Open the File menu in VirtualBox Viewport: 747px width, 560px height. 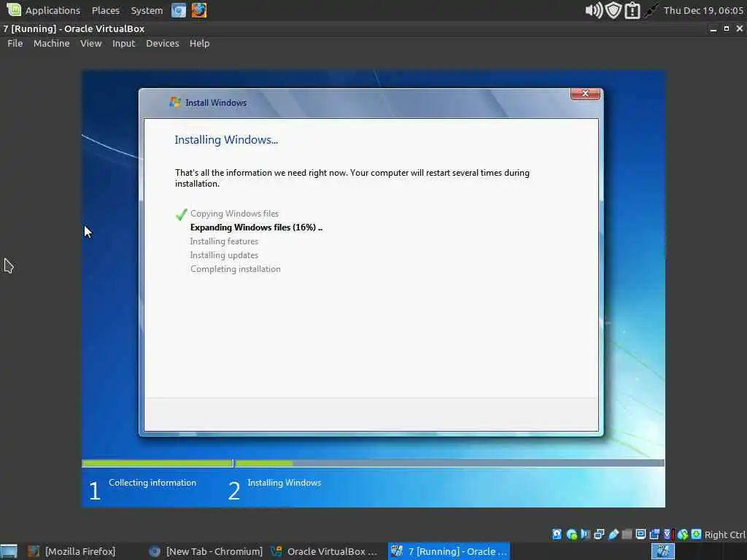[15, 43]
